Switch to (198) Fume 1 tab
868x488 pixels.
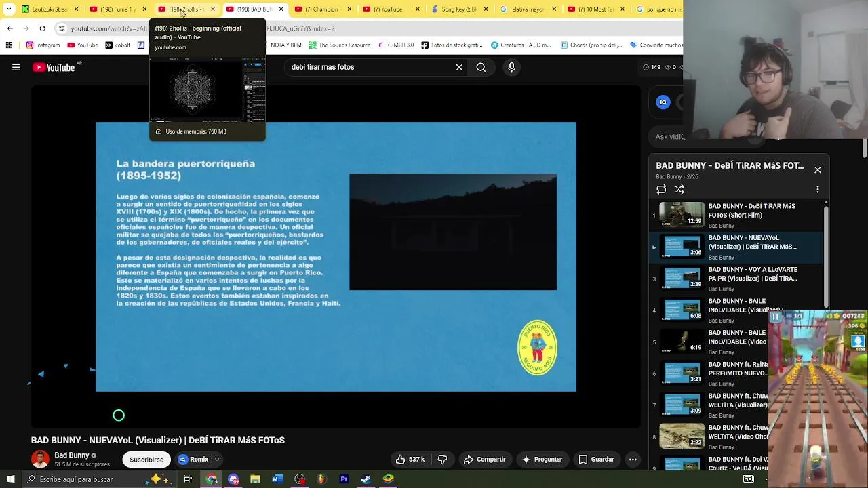(117, 9)
